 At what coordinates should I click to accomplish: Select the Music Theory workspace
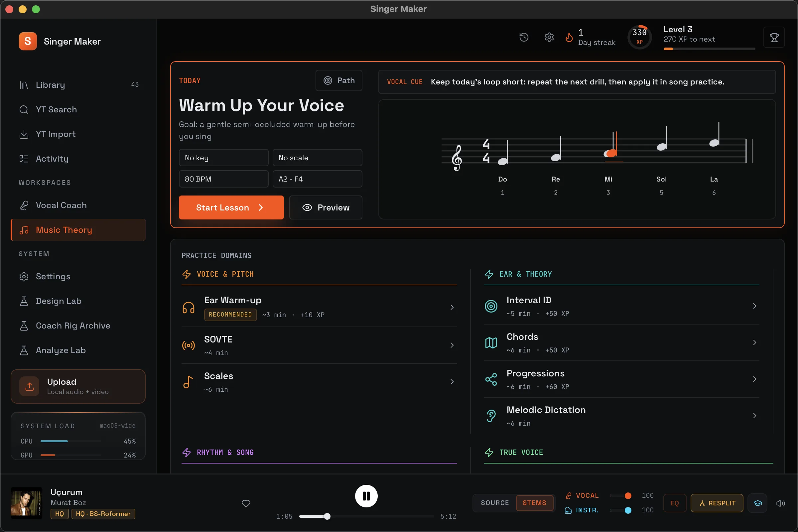(78, 230)
